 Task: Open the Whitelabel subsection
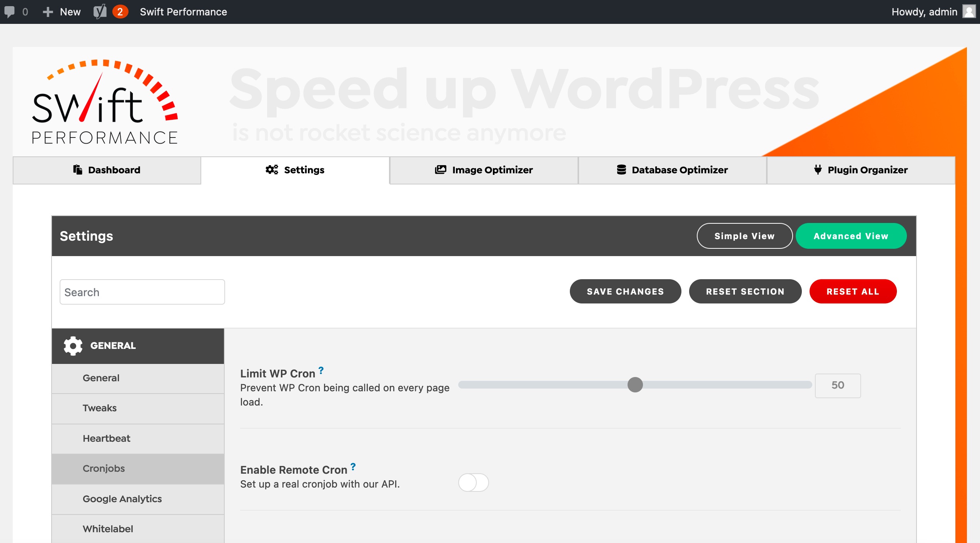138,529
